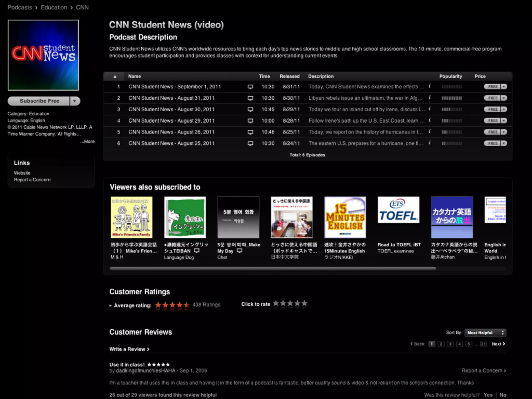This screenshot has width=532, height=399.
Task: Click the info icon for the August 29 episode
Action: [x=430, y=120]
